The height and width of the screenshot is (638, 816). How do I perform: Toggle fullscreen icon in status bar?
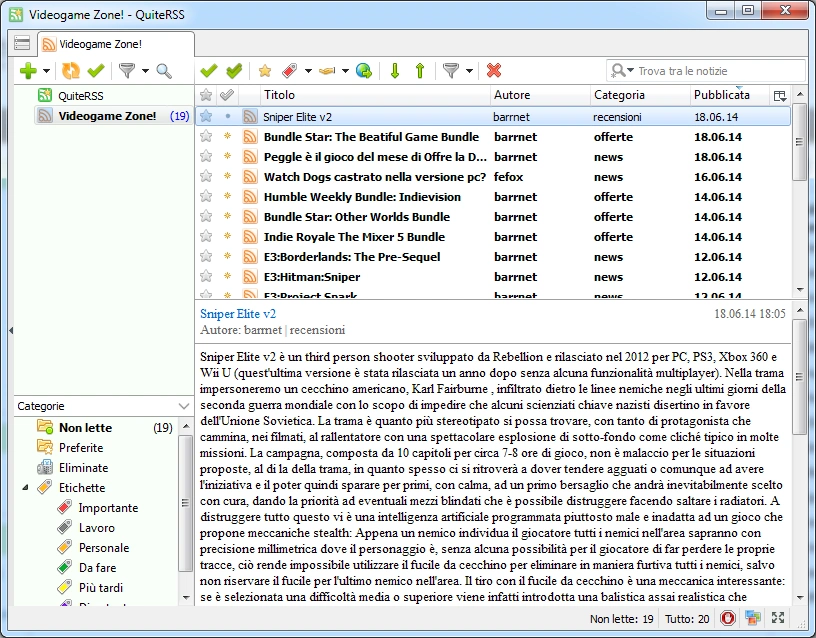778,618
